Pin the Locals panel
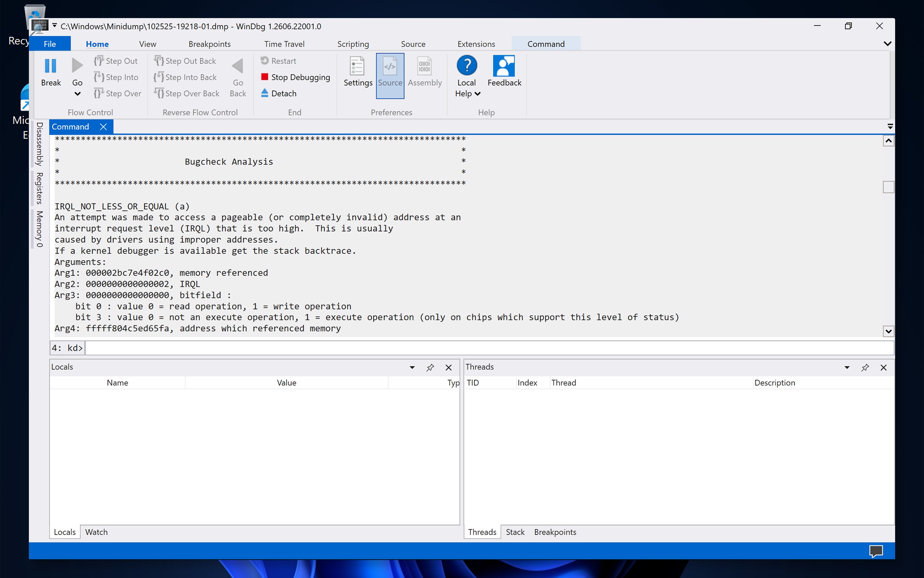The width and height of the screenshot is (924, 578). pyautogui.click(x=430, y=367)
